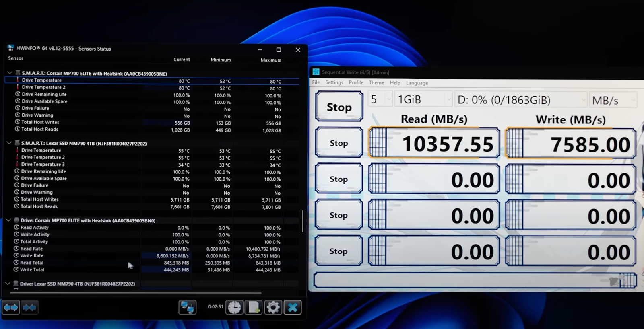Open the unit dropdown showing MB/s
Image resolution: width=644 pixels, height=329 pixels.
(613, 100)
